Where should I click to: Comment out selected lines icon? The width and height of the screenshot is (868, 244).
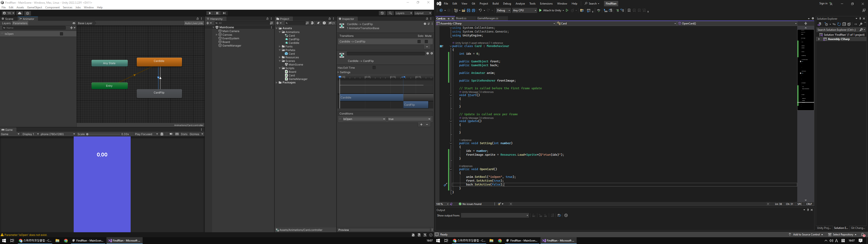tap(617, 10)
